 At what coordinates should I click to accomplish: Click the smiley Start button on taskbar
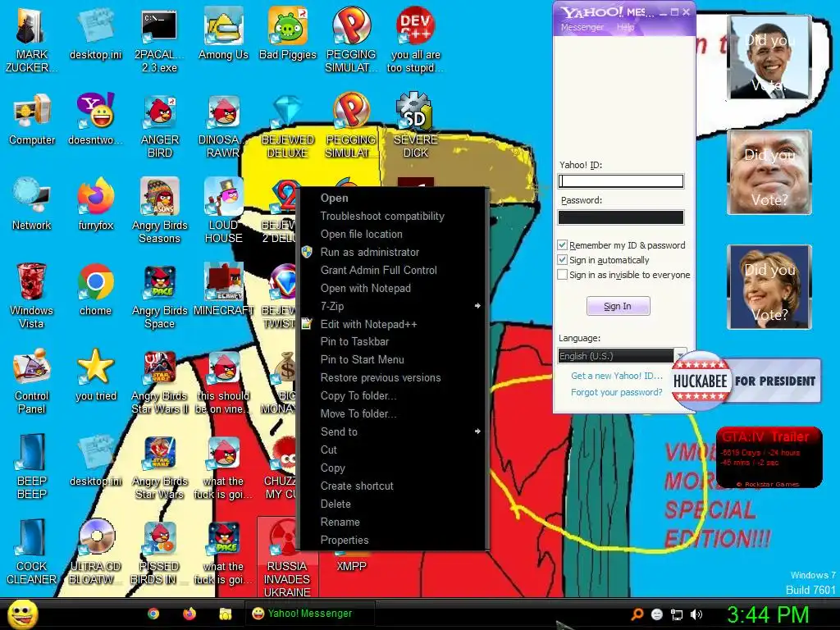click(x=22, y=614)
